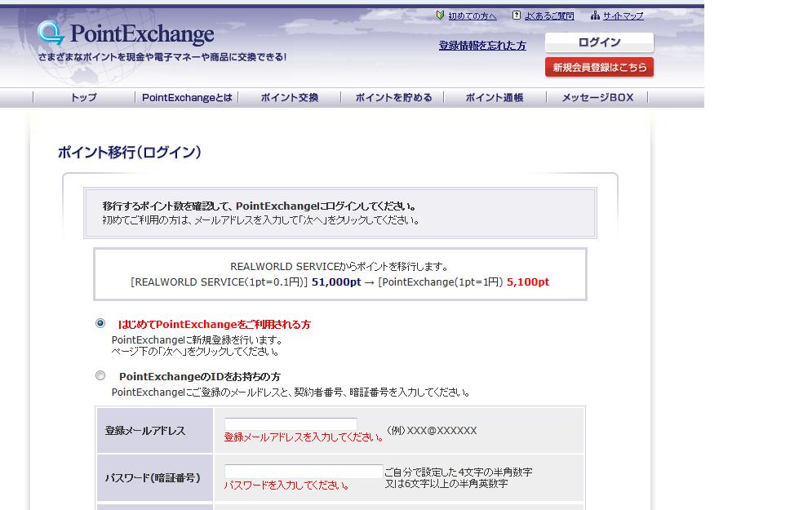Open the ポイント通帳 navigation tab
Screen dimensions: 812x510
[495, 98]
